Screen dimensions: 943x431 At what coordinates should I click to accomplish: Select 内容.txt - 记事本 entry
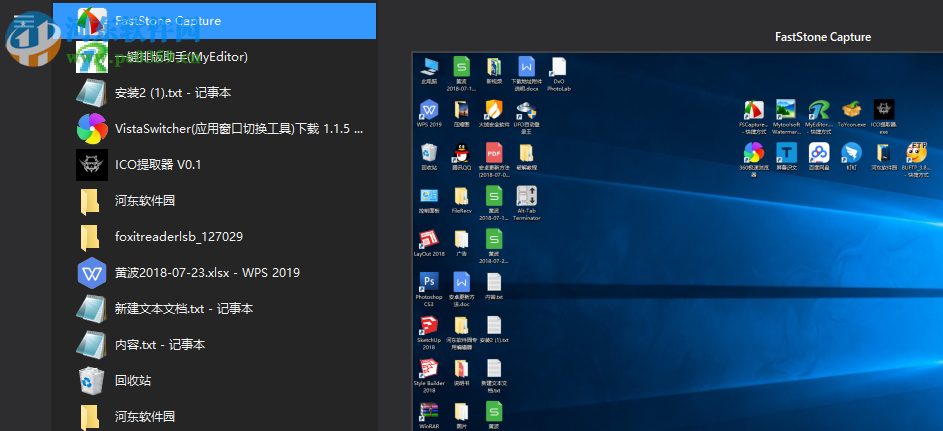[214, 345]
